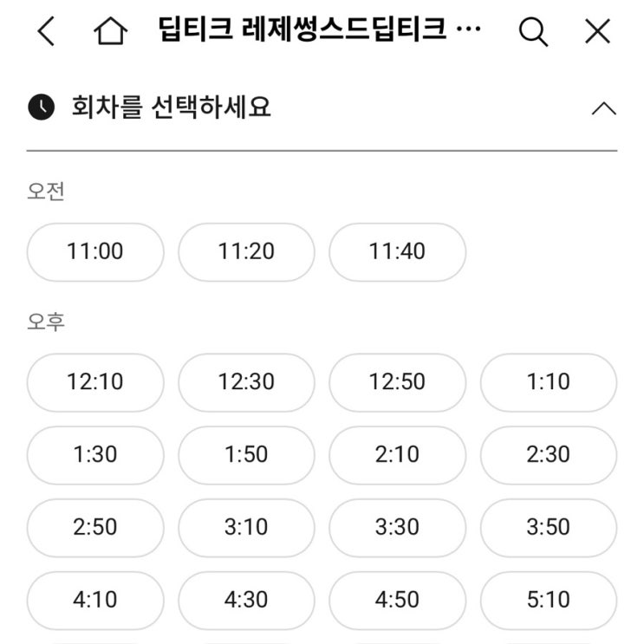Select the 1:50 time slot
This screenshot has width=644, height=644.
tap(246, 455)
